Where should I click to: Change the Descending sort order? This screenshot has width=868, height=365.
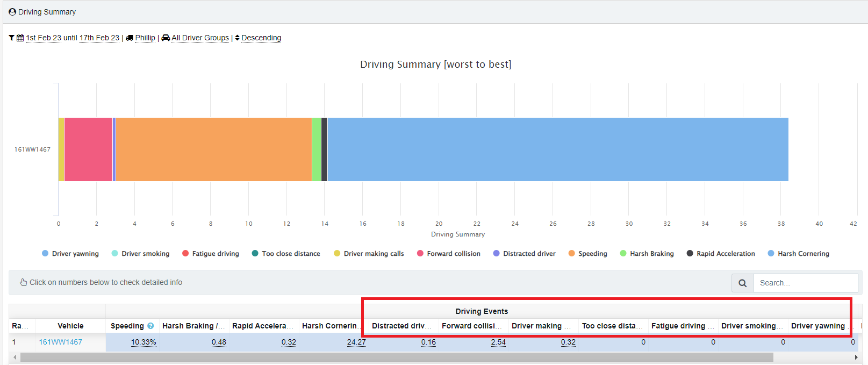click(x=261, y=38)
